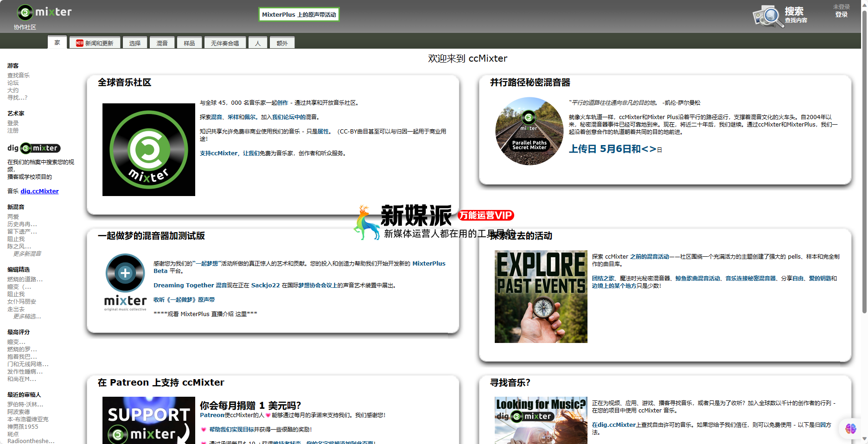Open 论坛 in the sidebar
Screen dimensions: 868x444
pyautogui.click(x=13, y=82)
